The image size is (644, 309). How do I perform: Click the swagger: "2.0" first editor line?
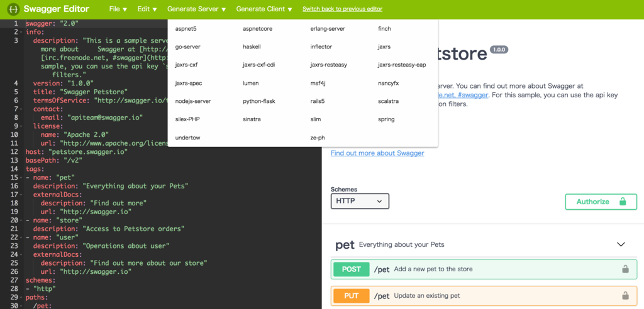tap(52, 23)
